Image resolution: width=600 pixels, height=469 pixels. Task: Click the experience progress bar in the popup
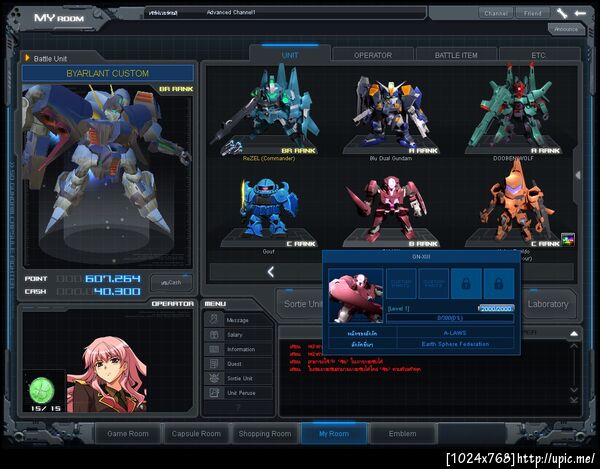click(x=450, y=318)
